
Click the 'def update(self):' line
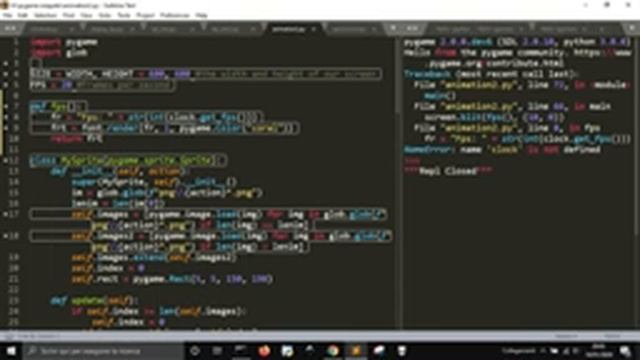95,300
